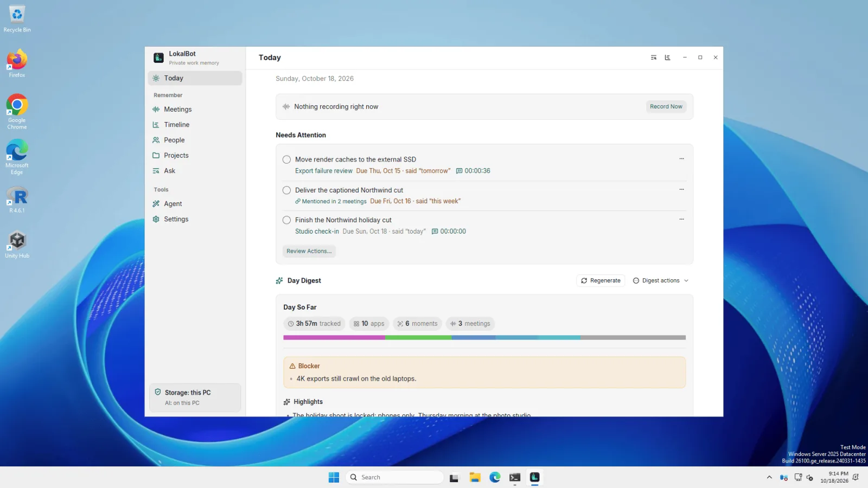Open Settings in the sidebar

pos(195,219)
